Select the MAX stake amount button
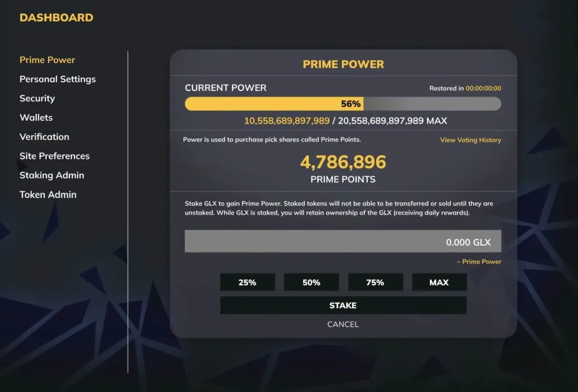The width and height of the screenshot is (578, 392). click(x=439, y=282)
